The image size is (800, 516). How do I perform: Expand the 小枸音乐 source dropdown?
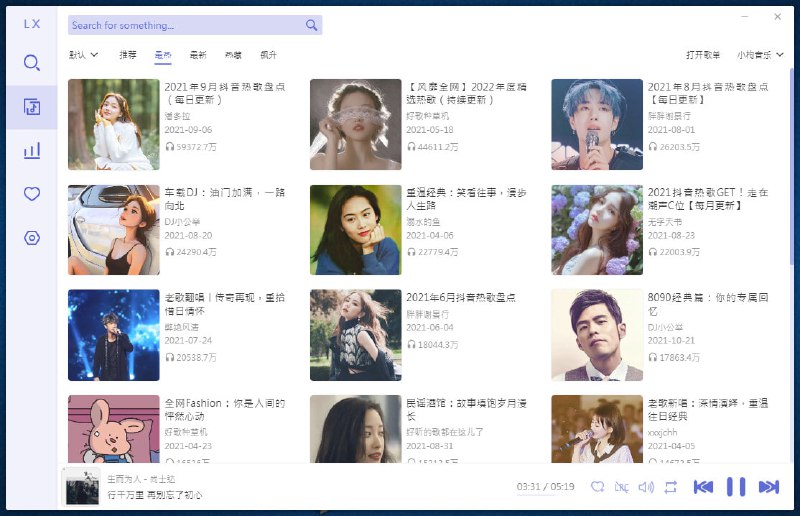pos(760,55)
